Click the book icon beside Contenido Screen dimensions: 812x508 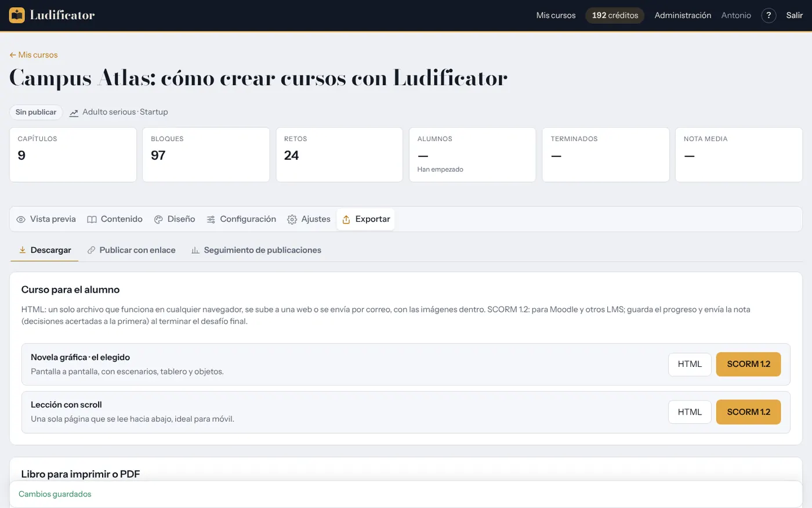click(x=92, y=219)
